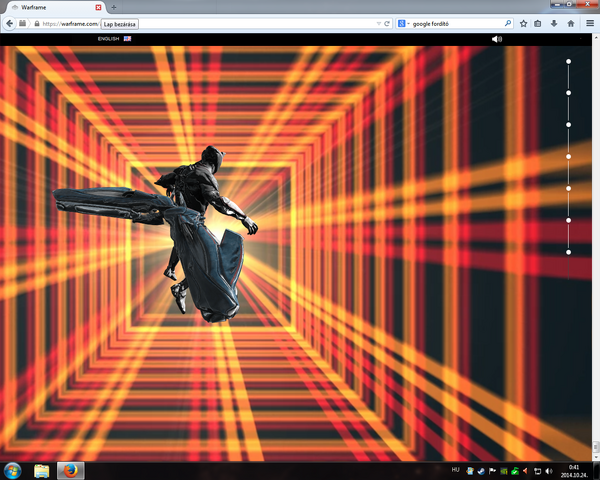600x480 pixels.
Task: Open the Action Center flag tray icon
Action: tap(492, 471)
